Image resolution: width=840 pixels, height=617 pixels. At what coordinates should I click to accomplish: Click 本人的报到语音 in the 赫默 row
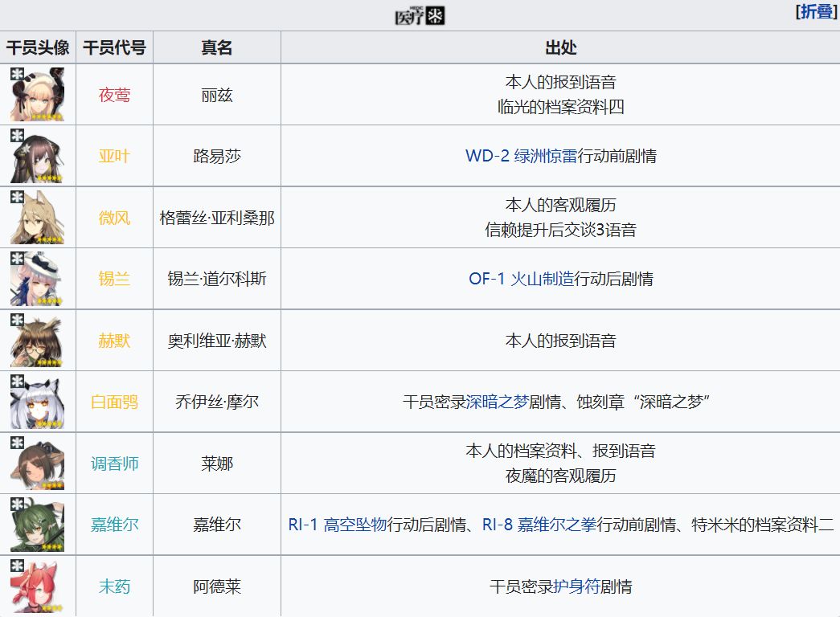561,341
